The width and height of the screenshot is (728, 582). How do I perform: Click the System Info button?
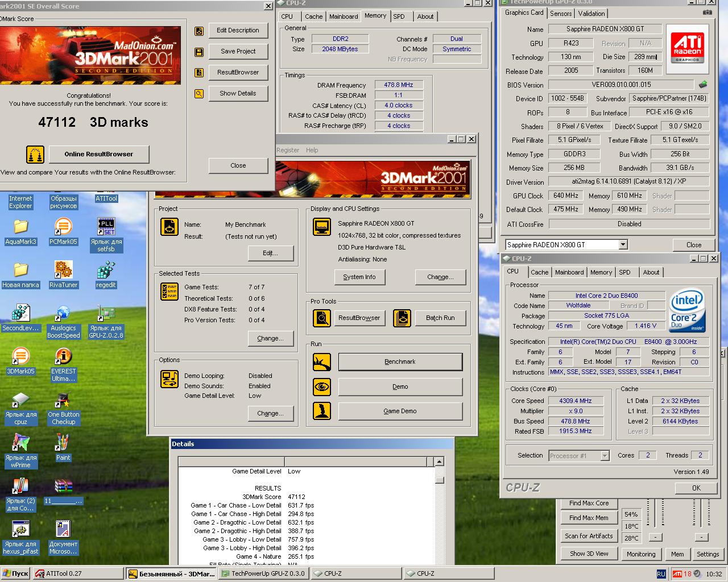click(359, 277)
